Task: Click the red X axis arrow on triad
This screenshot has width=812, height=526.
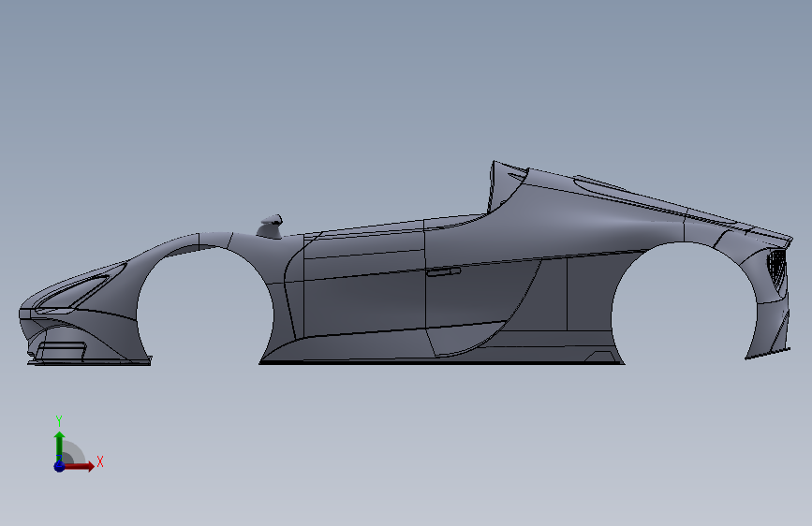Action: (x=79, y=466)
